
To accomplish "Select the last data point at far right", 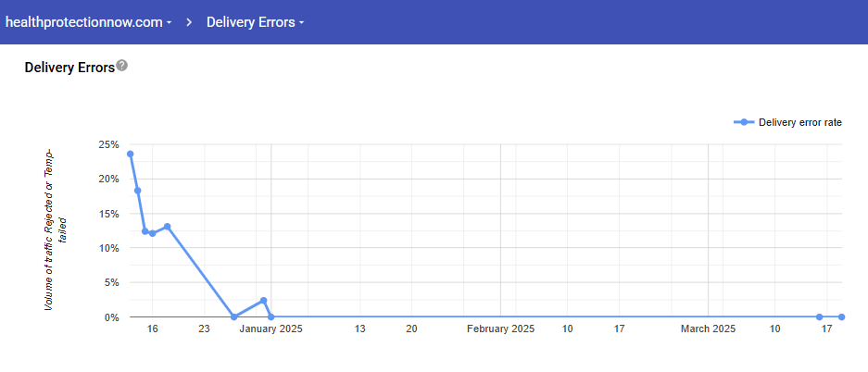I will point(842,317).
